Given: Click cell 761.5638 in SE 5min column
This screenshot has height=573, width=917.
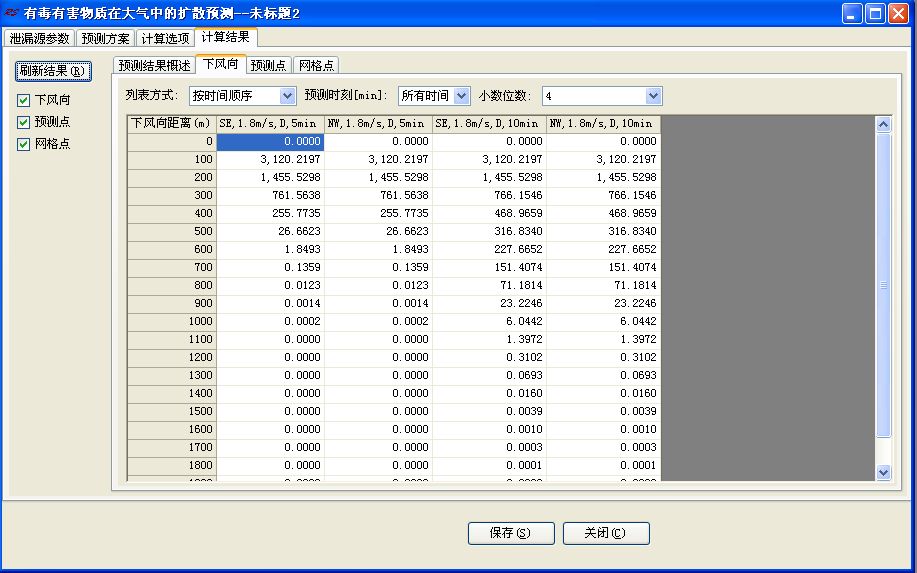Looking at the screenshot, I should [270, 195].
